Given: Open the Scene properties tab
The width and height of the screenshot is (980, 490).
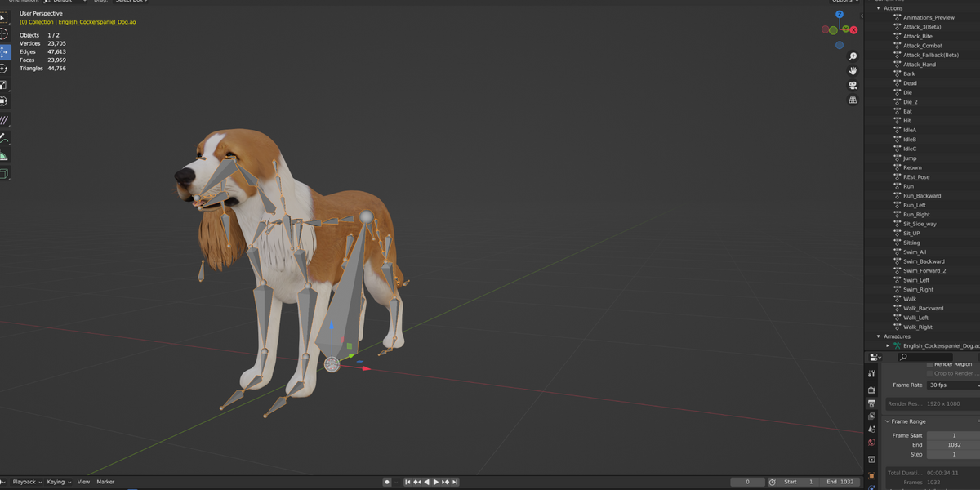Looking at the screenshot, I should coord(871,430).
